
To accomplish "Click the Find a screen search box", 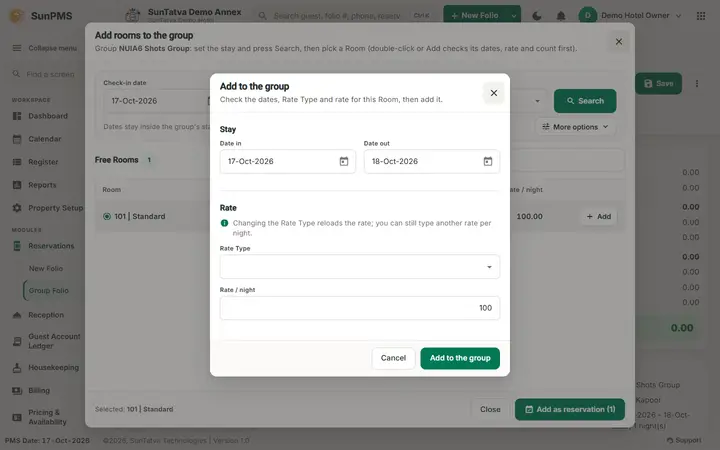I will coord(45,74).
